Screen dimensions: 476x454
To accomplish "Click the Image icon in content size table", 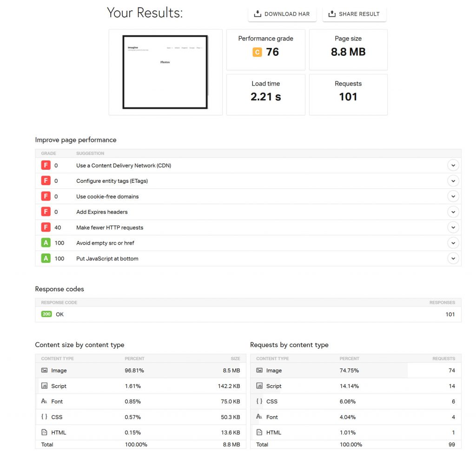I will [x=45, y=370].
